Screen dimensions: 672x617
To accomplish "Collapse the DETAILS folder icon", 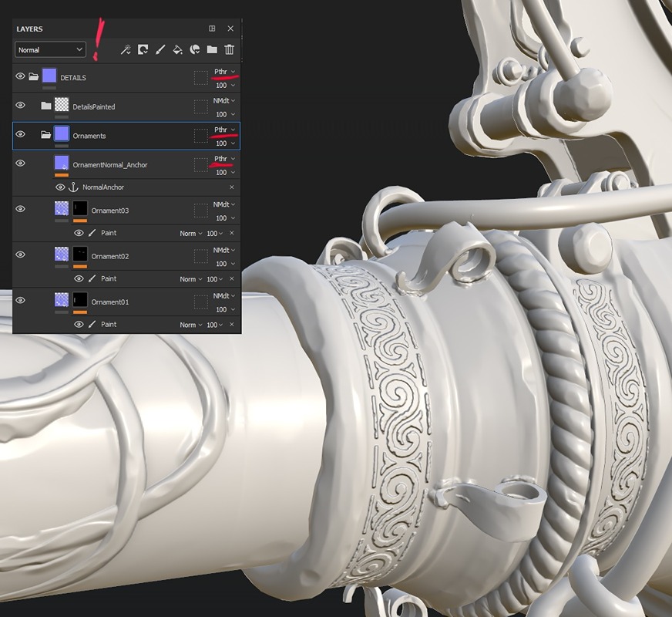I will [33, 77].
